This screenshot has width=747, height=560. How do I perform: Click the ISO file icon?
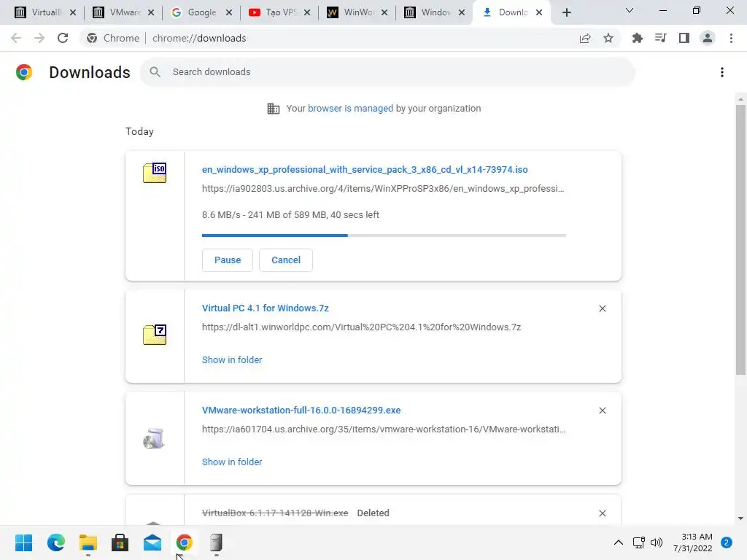155,172
